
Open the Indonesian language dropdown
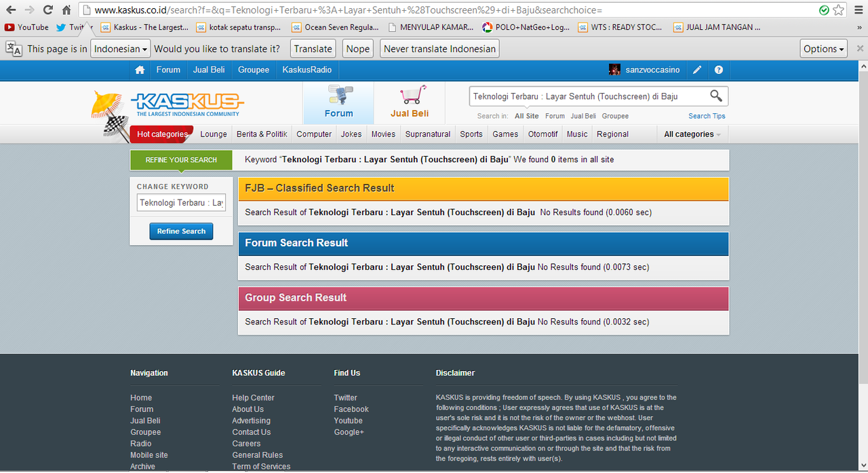click(120, 49)
